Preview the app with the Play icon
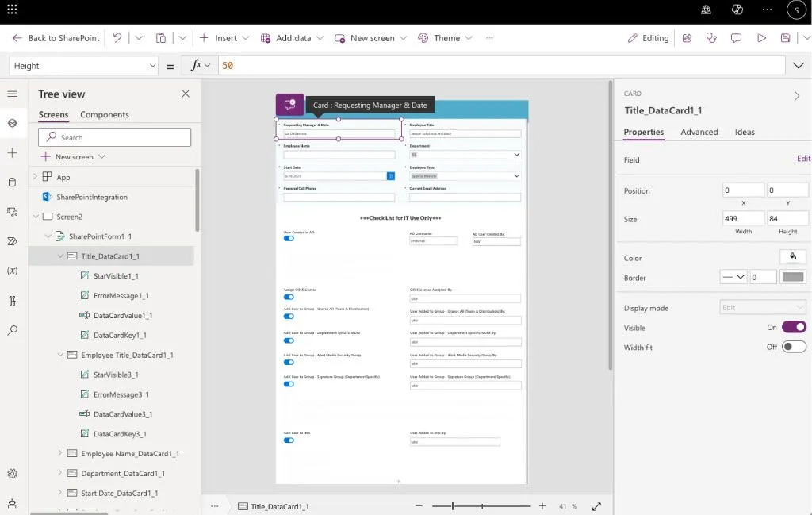The height and width of the screenshot is (515, 812). (762, 37)
